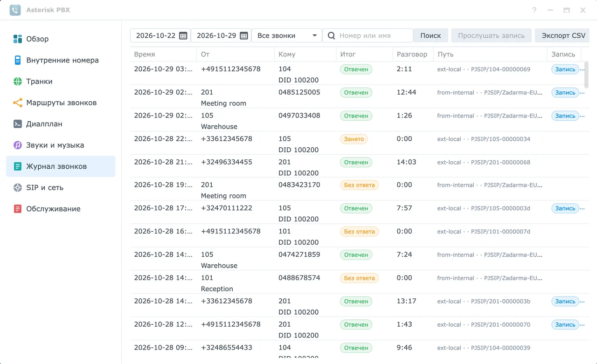Select called number 0474271859
The height and width of the screenshot is (364, 597).
click(x=299, y=254)
